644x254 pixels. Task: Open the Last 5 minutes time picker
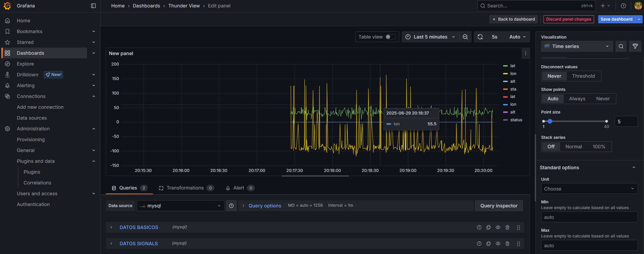pos(430,37)
